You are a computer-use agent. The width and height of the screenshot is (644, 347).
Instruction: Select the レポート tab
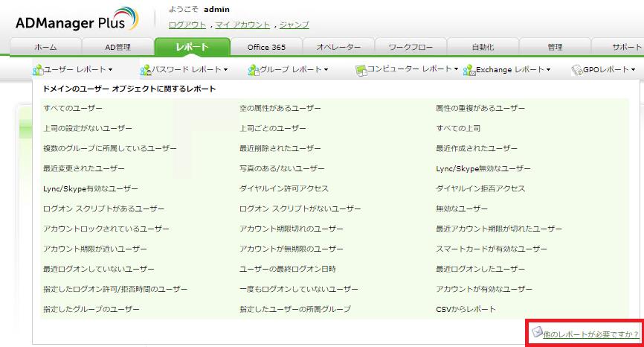click(192, 47)
